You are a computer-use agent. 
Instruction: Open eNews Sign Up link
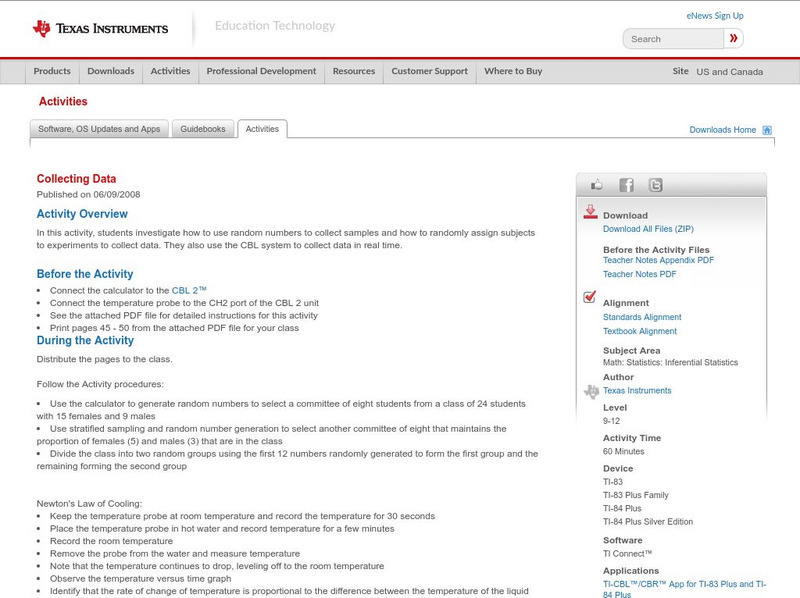(715, 16)
